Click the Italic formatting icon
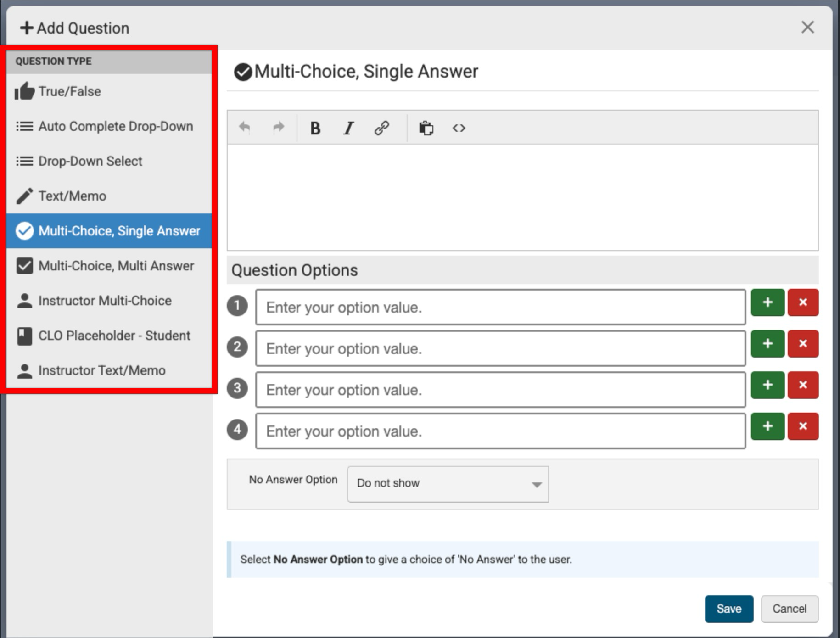Viewport: 840px width, 638px height. click(349, 128)
